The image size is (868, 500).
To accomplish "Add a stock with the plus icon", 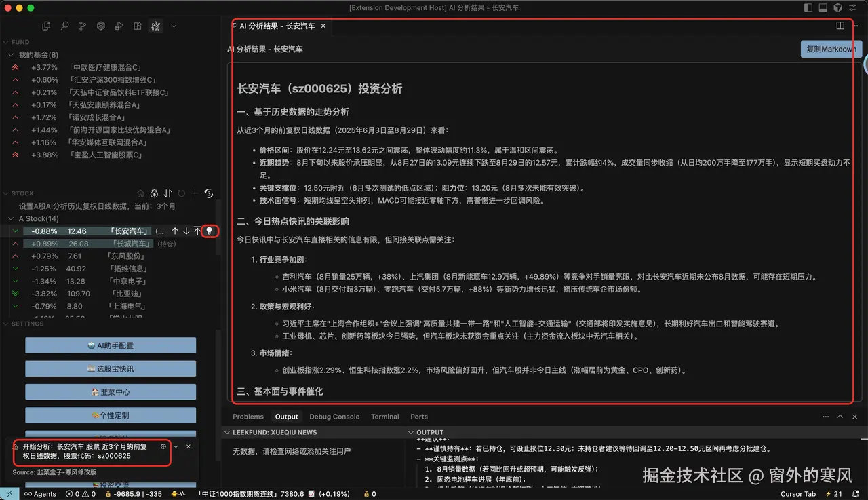I will tap(195, 193).
